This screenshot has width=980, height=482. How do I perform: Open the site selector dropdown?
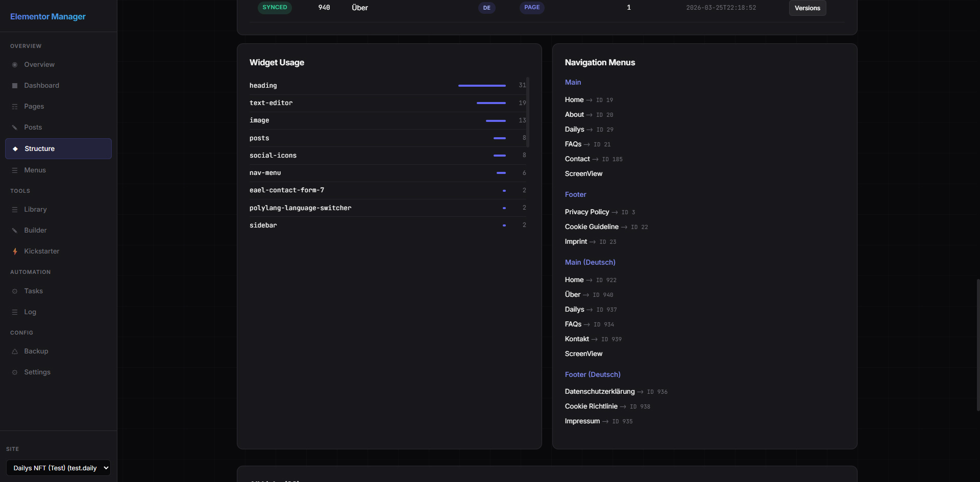pos(58,468)
